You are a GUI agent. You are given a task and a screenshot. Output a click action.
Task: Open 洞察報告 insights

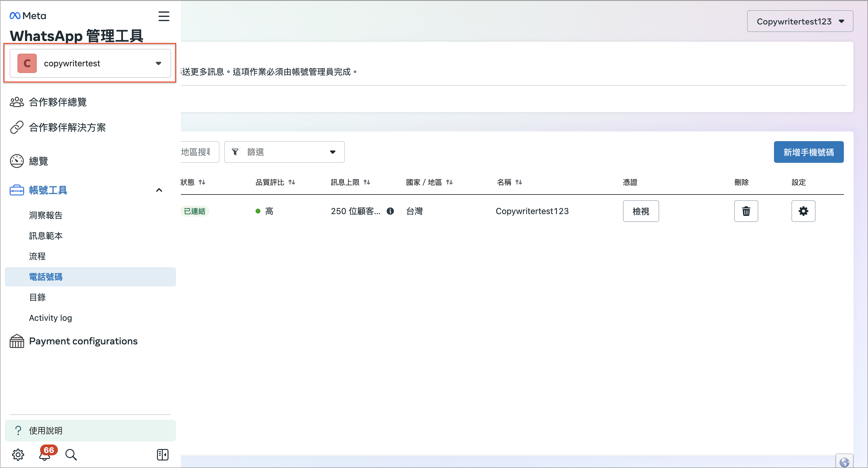coord(46,216)
